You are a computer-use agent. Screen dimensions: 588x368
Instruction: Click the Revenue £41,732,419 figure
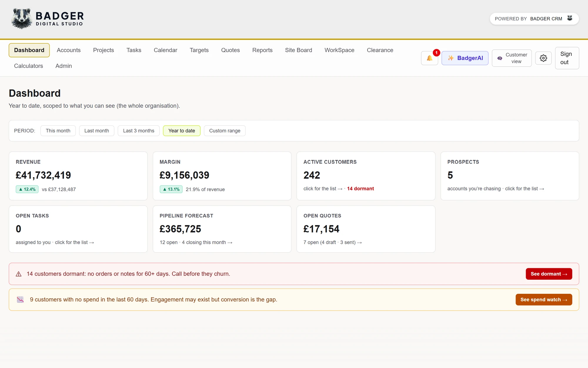click(x=43, y=175)
